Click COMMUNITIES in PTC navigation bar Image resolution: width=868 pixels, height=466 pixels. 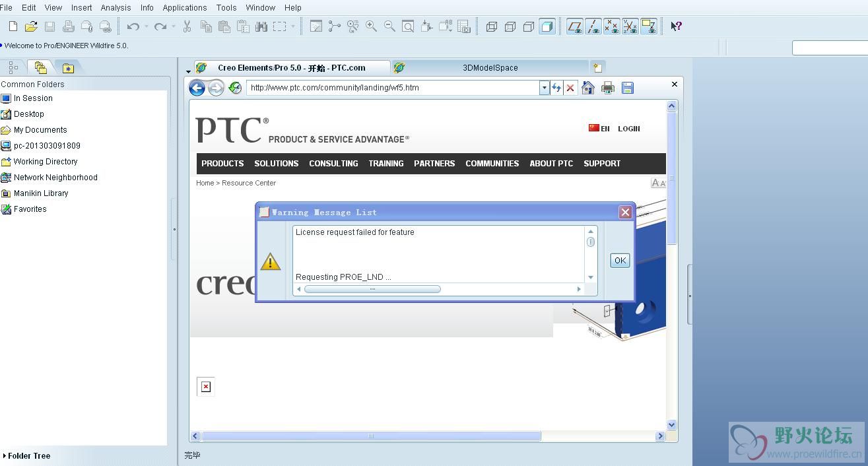492,164
